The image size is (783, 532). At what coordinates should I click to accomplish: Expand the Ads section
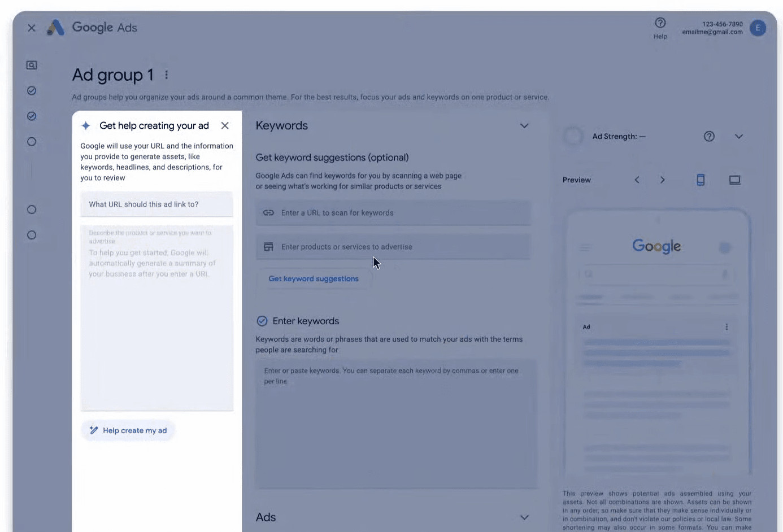(524, 517)
